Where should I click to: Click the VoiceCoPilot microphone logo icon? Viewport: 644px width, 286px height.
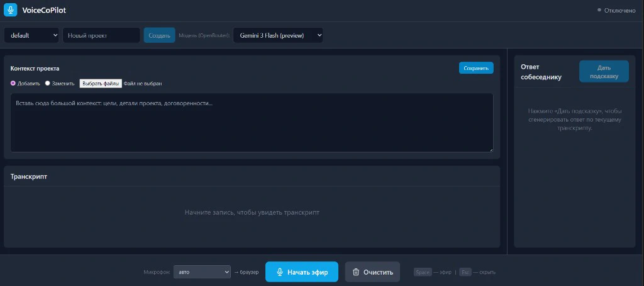pos(10,10)
